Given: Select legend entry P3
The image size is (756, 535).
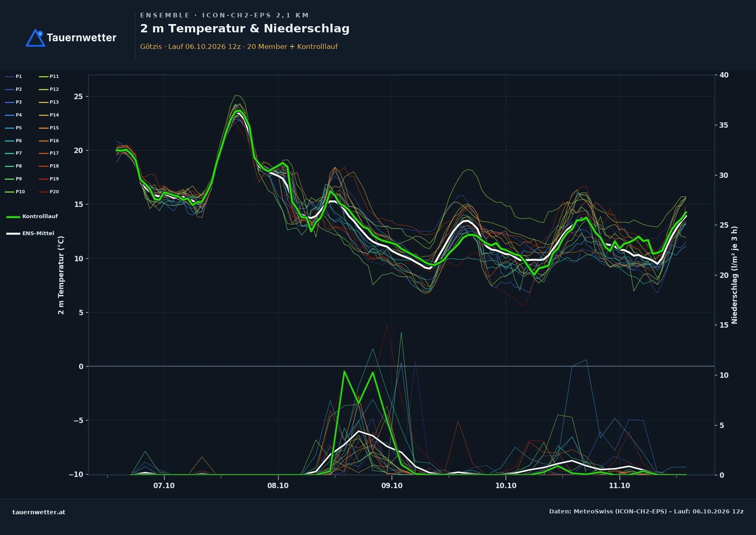Looking at the screenshot, I should point(13,102).
